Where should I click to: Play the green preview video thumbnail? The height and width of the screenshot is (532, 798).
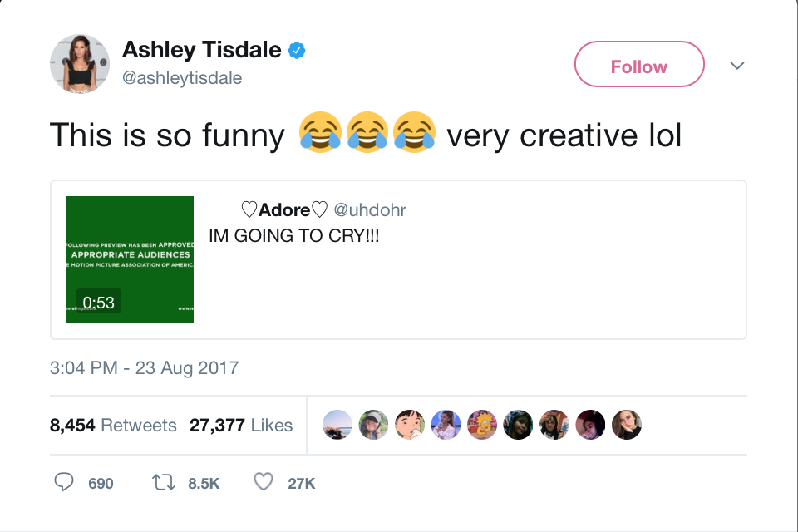coord(130,259)
